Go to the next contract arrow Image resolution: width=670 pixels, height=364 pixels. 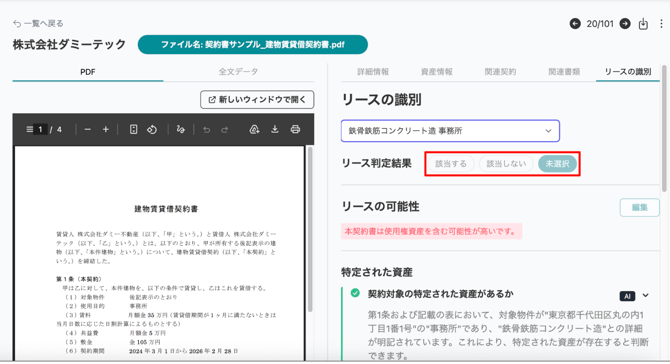625,23
